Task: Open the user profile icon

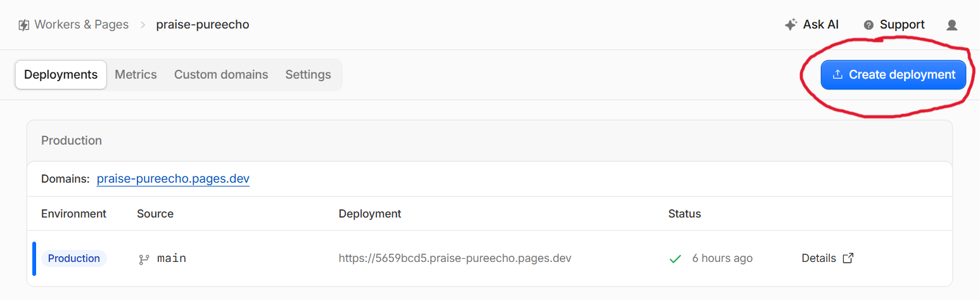Action: point(951,25)
